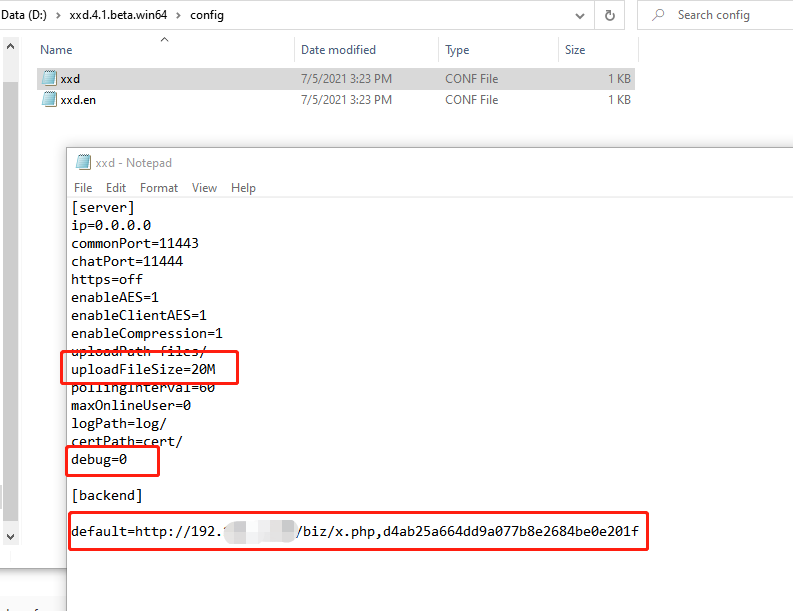Click the xxd file icon in list
The height and width of the screenshot is (611, 793).
[x=49, y=79]
